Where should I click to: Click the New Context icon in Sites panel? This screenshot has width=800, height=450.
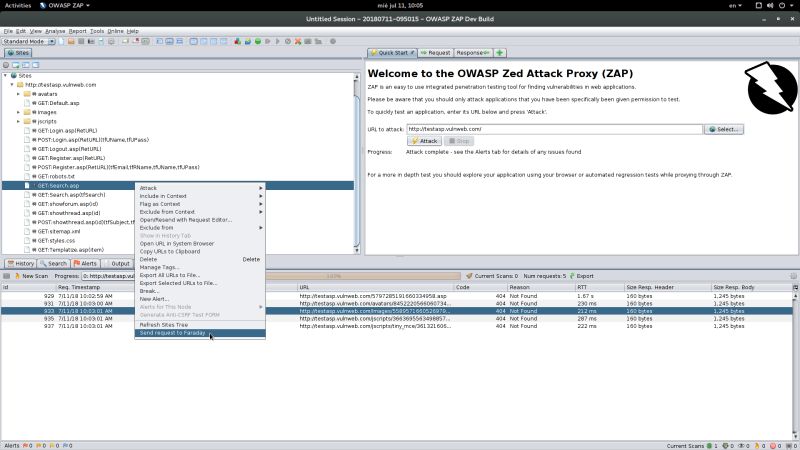(x=16, y=65)
